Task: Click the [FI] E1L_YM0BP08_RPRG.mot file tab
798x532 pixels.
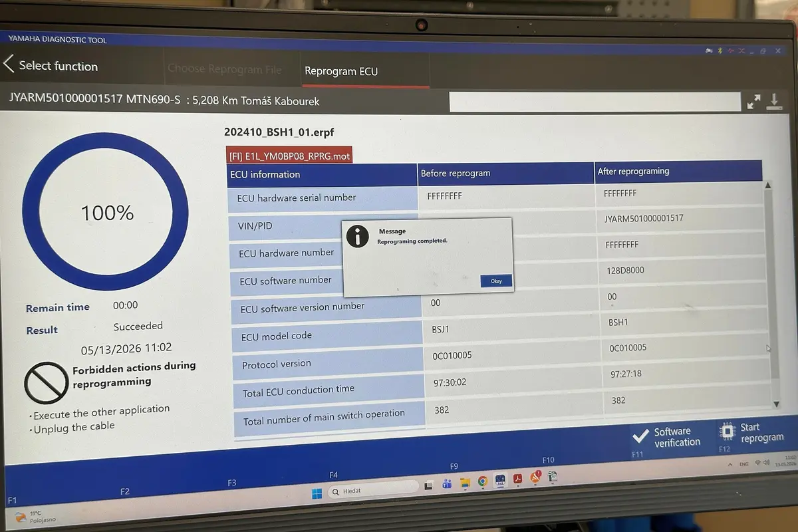Action: tap(289, 156)
